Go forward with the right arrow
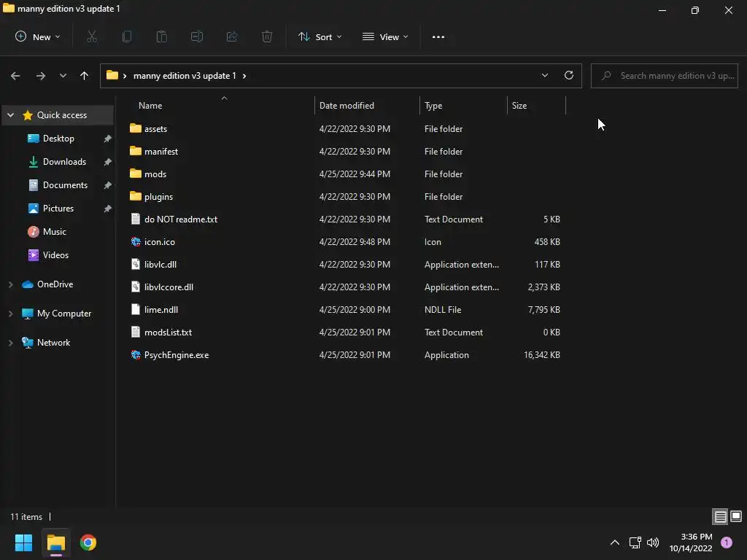 pos(41,76)
